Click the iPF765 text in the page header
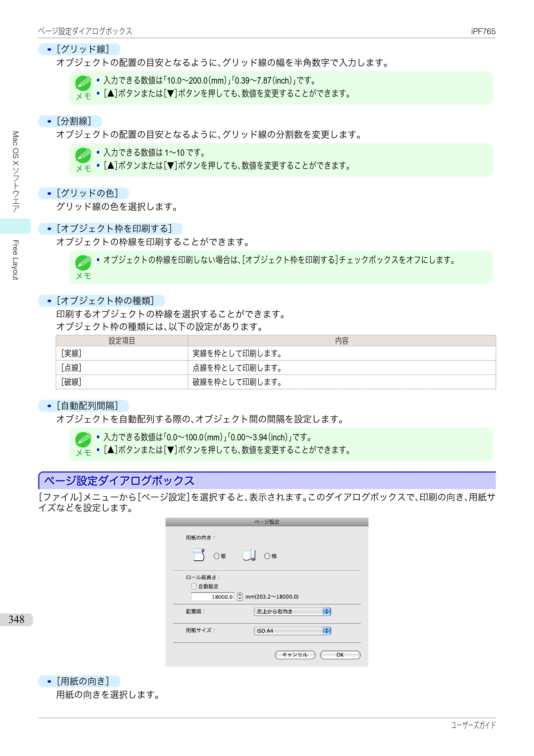 pos(483,31)
